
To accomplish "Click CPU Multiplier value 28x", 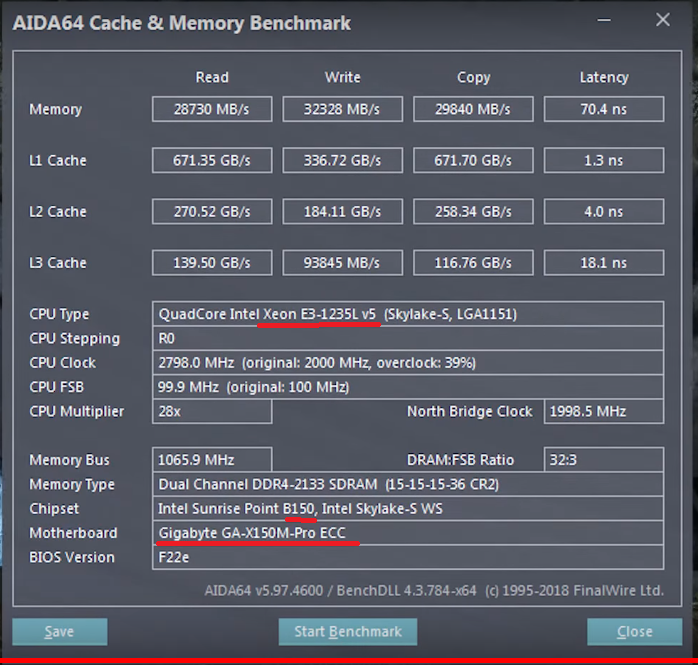I will [x=212, y=411].
